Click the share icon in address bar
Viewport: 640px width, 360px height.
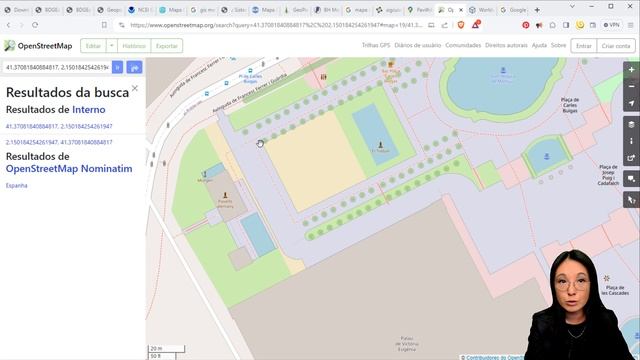(x=444, y=25)
